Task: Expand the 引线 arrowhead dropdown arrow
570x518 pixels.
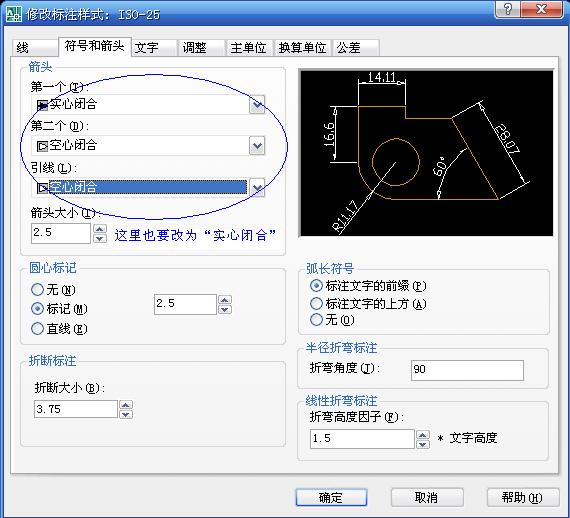Action: click(x=257, y=188)
